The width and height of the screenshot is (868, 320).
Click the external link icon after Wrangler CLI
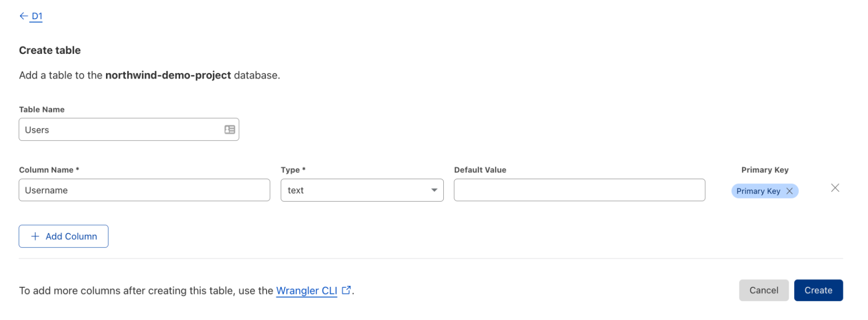[x=346, y=290]
